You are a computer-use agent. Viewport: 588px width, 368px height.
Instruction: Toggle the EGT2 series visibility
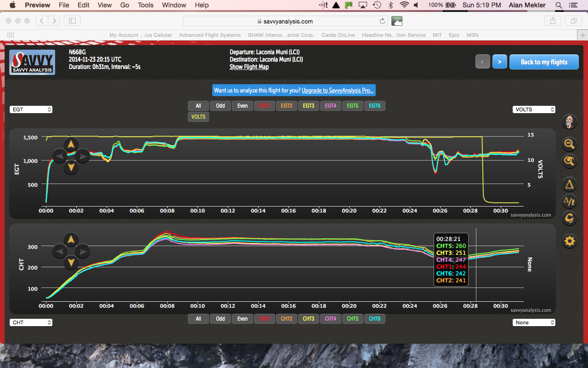click(x=286, y=105)
